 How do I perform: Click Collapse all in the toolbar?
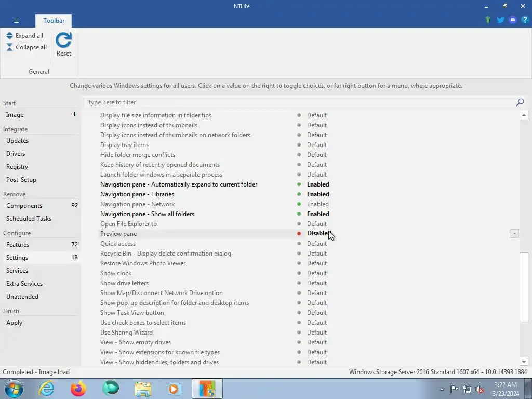(x=26, y=47)
